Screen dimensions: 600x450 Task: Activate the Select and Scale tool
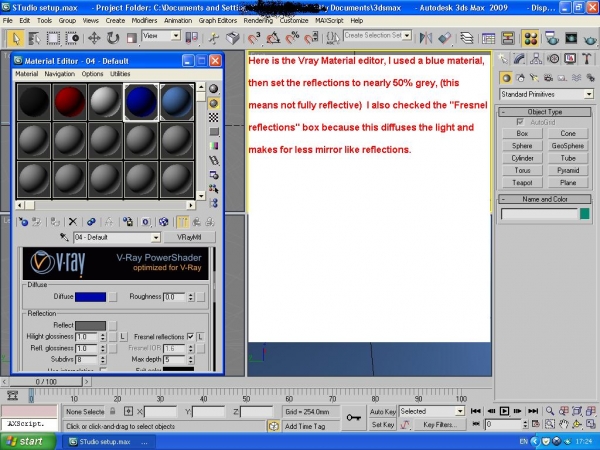pos(131,38)
